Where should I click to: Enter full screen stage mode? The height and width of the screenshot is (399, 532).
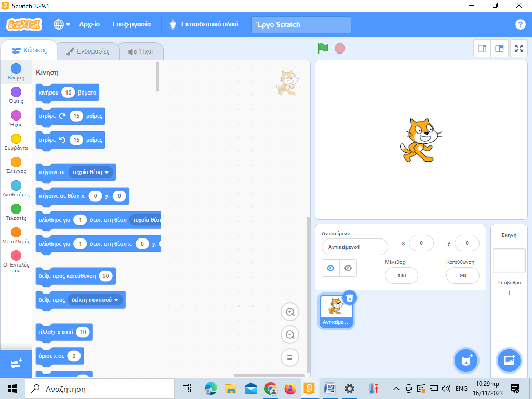coord(519,48)
